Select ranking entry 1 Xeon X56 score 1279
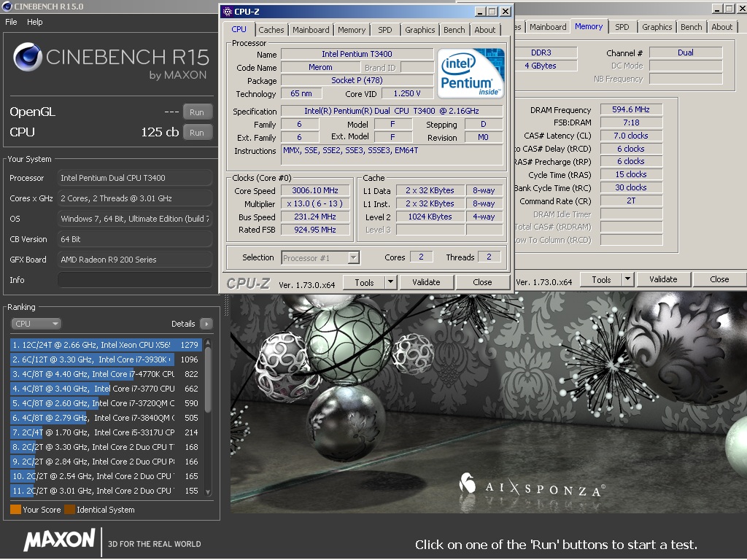The image size is (747, 560). [x=106, y=345]
